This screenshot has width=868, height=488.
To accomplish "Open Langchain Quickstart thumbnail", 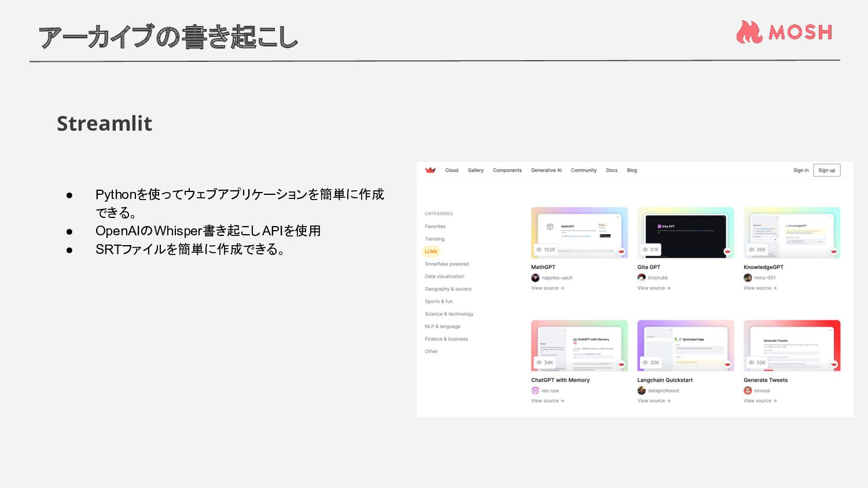I will click(686, 345).
